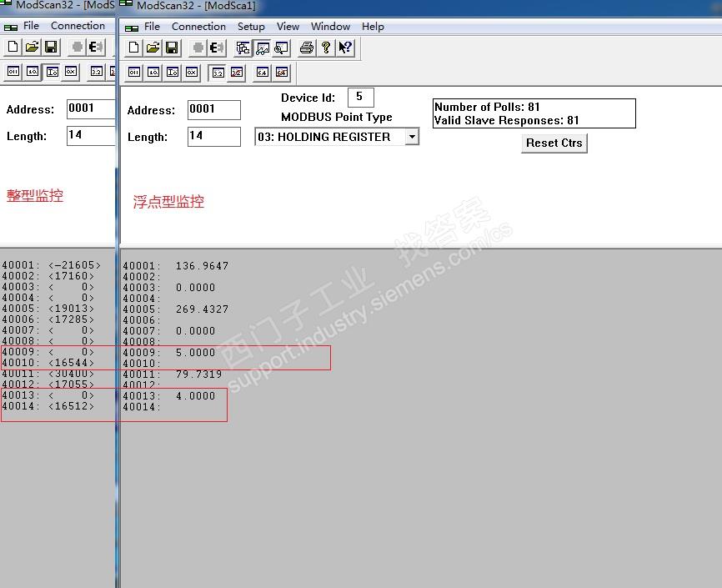Open the View menu

tap(288, 27)
